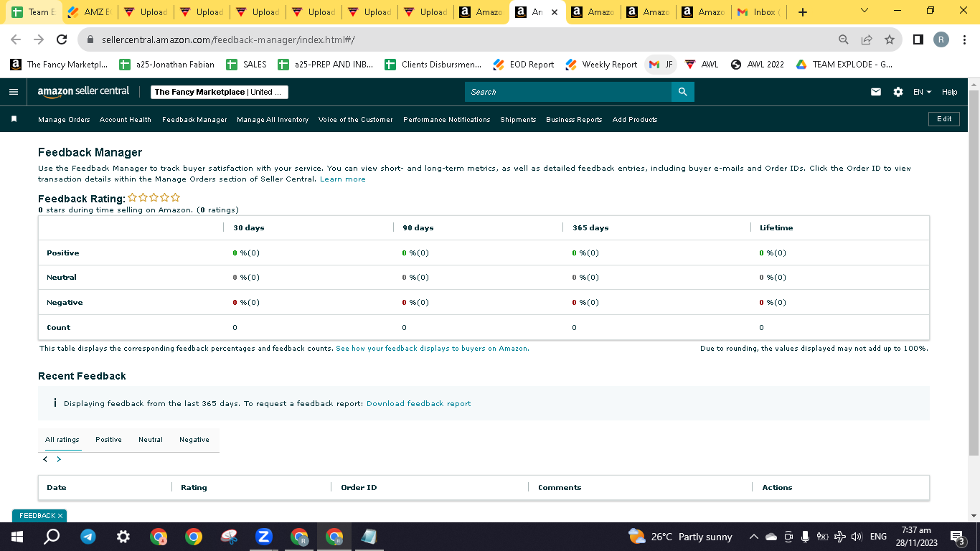
Task: Open Manage Orders in the nav bar
Action: pos(64,120)
